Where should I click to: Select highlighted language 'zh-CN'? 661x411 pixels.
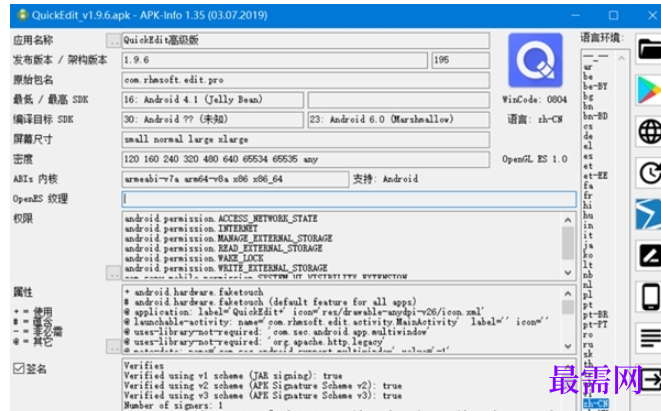tap(596, 404)
